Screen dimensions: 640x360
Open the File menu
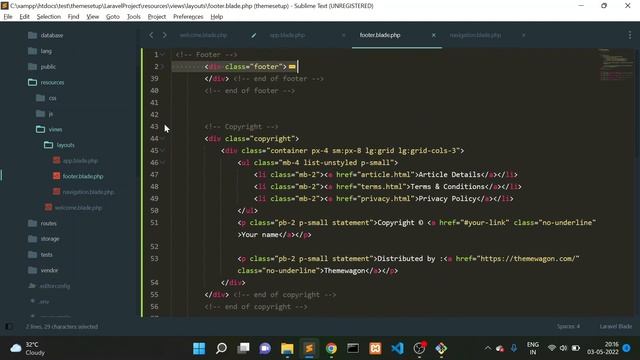point(8,17)
